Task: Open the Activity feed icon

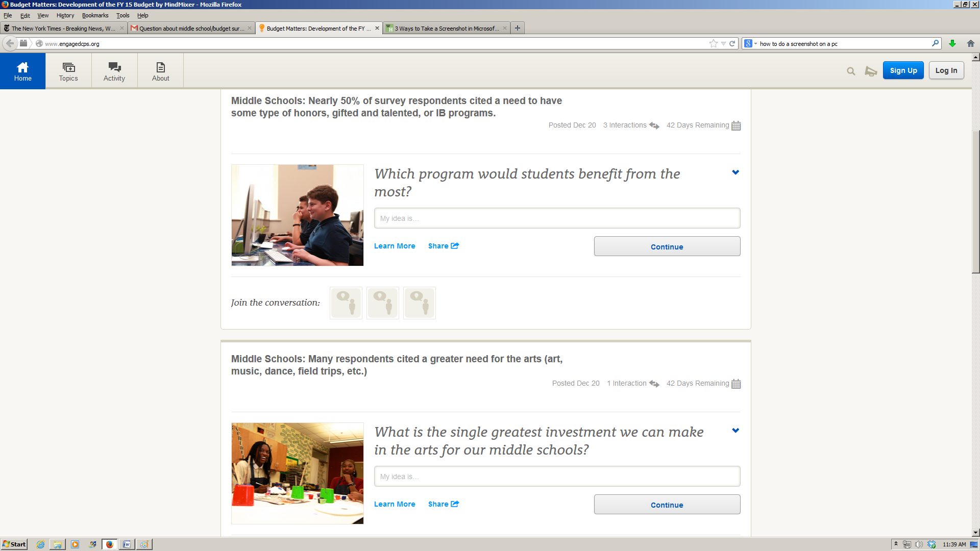Action: click(x=114, y=67)
